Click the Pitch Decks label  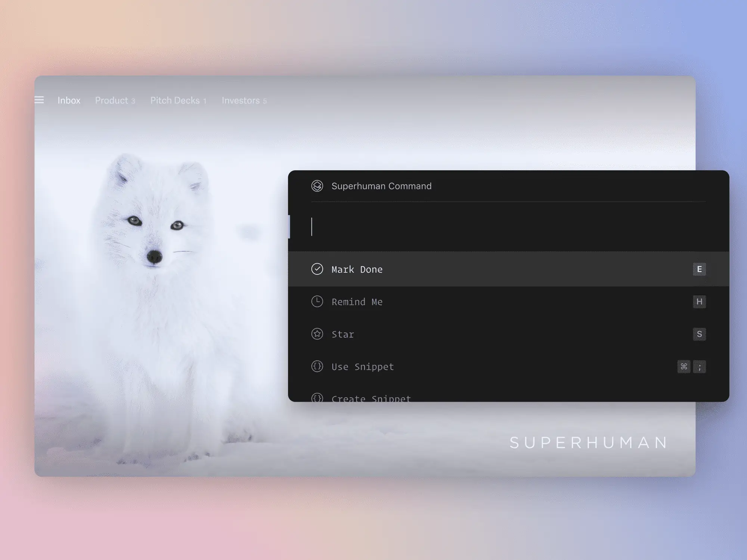pyautogui.click(x=175, y=100)
